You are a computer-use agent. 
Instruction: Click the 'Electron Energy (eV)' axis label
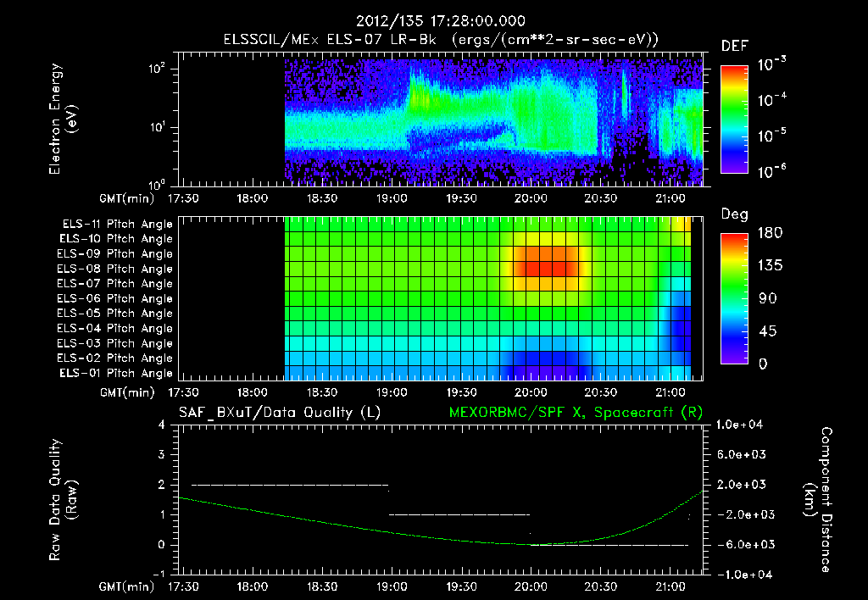(x=63, y=119)
